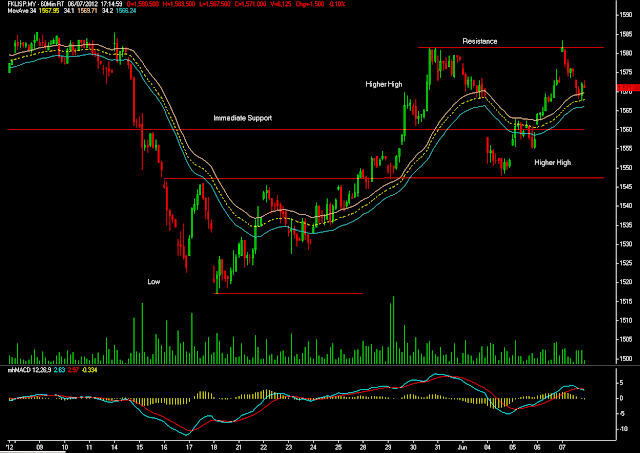Click the yellow 1567.95 moving average value
The height and width of the screenshot is (453, 640).
click(x=49, y=10)
